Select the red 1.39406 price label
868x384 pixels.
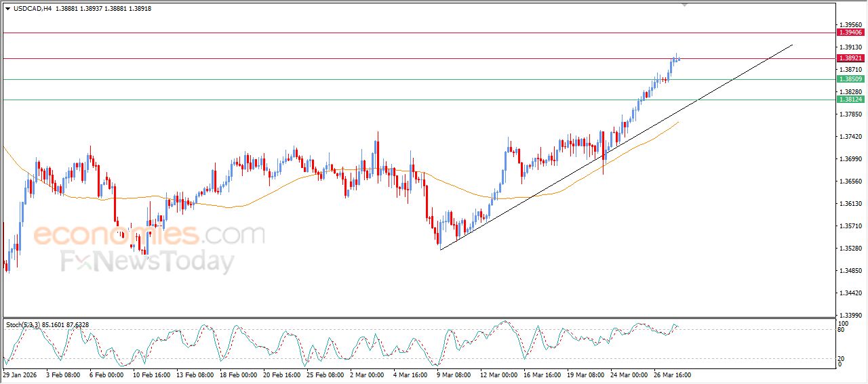click(x=850, y=33)
